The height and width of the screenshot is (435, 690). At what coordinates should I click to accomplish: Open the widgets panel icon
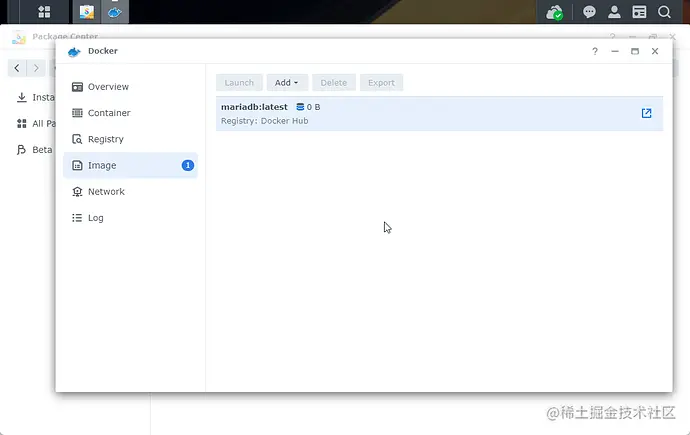(x=639, y=12)
